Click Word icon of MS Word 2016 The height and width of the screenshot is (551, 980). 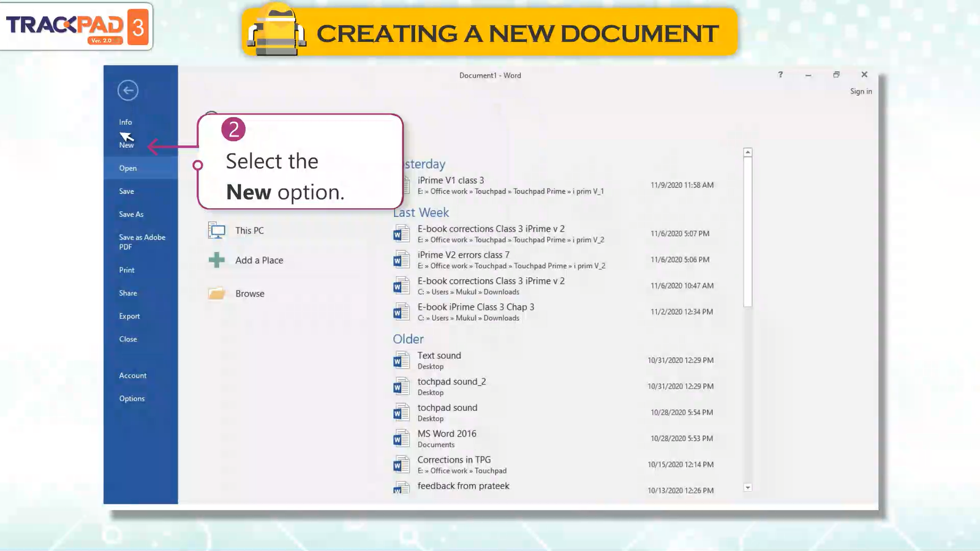coord(401,439)
